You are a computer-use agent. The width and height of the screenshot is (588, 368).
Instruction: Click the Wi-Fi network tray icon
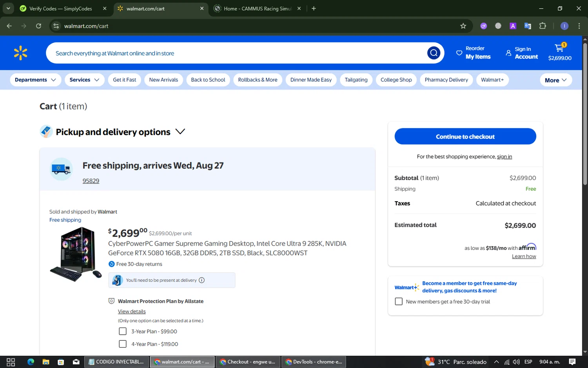pos(507,362)
